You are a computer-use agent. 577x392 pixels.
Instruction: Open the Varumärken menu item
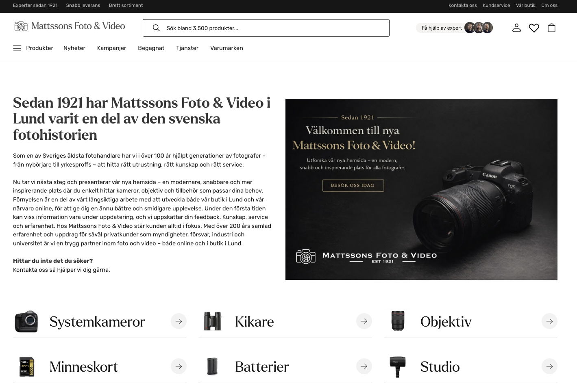(x=226, y=48)
